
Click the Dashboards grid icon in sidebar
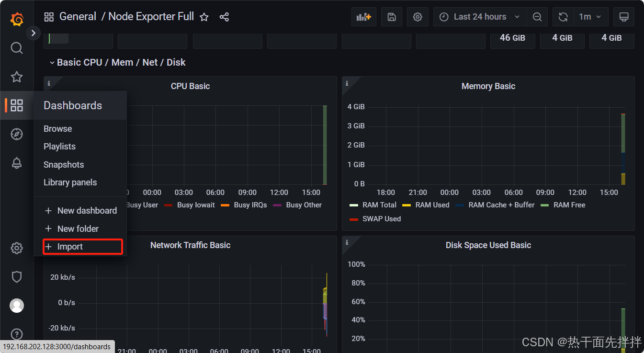(x=17, y=105)
